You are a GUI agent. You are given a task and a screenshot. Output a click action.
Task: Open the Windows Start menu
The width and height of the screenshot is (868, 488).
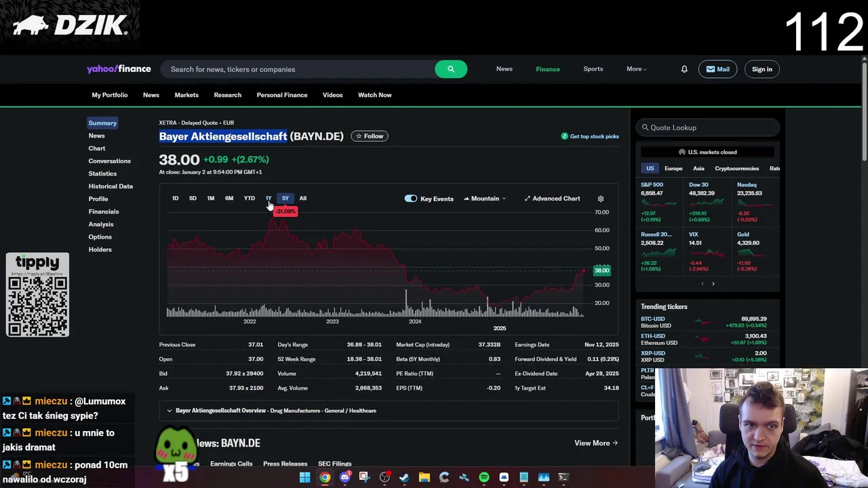pyautogui.click(x=304, y=477)
